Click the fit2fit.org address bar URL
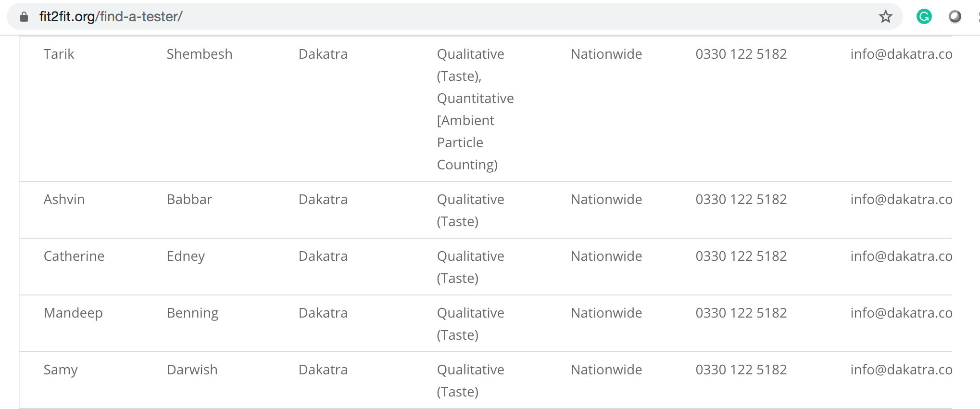Viewport: 980px width, 409px height. pyautogui.click(x=111, y=17)
